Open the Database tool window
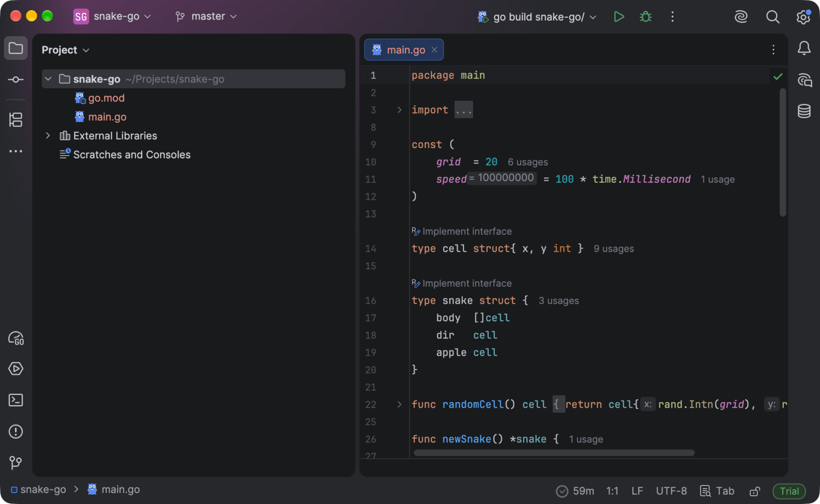820x504 pixels. point(804,111)
